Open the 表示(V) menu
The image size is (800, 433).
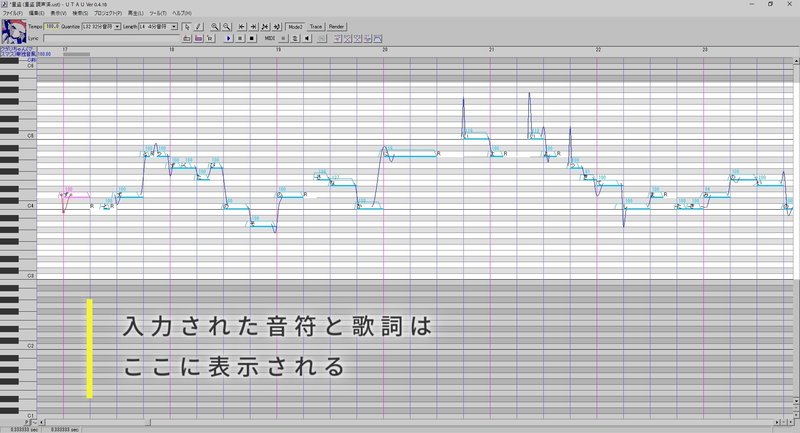pyautogui.click(x=58, y=13)
